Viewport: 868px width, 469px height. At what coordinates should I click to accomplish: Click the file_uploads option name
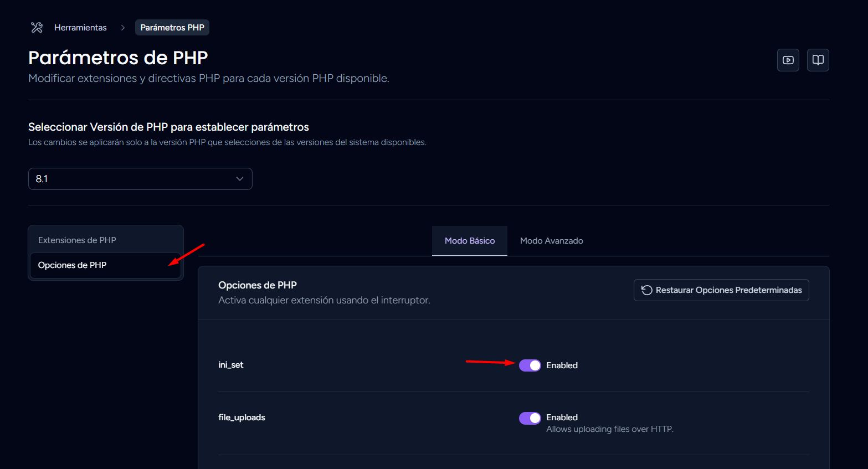pyautogui.click(x=242, y=418)
